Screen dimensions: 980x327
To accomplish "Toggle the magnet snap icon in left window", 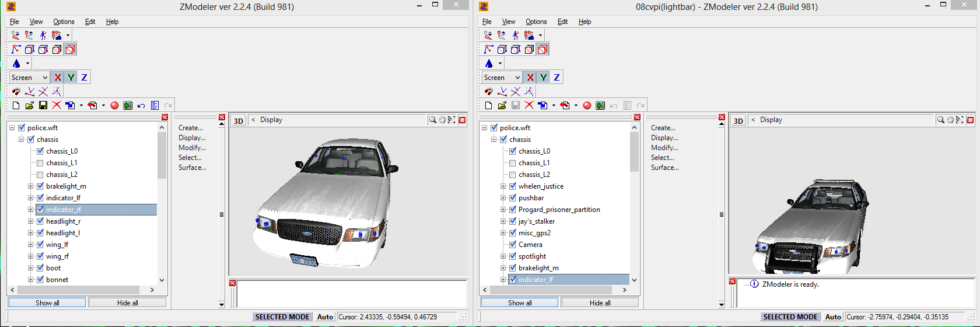I will [16, 92].
